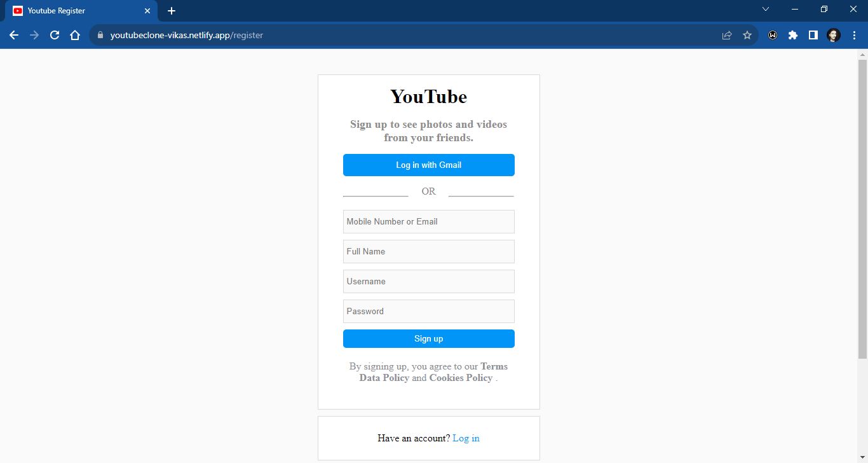Click the Log in with Gmail button
Image resolution: width=868 pixels, height=463 pixels.
[428, 165]
